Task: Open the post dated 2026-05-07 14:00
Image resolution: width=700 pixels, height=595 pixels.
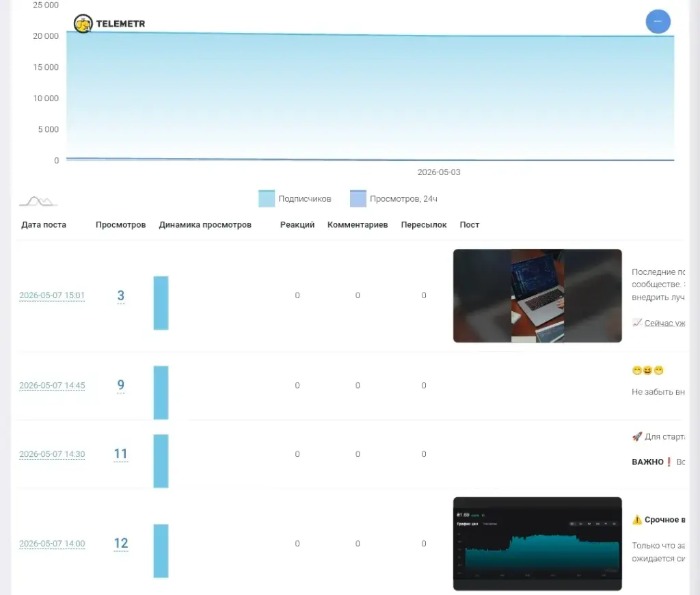Action: click(52, 544)
